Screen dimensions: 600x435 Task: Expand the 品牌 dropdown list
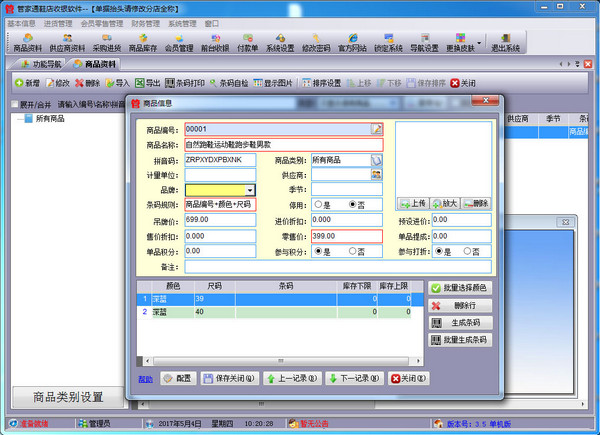tap(250, 190)
